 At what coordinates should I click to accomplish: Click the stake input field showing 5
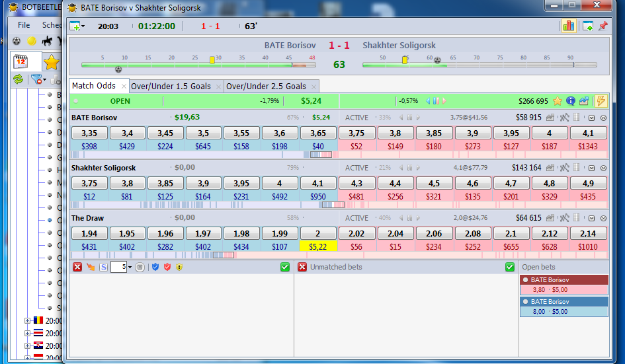point(119,268)
